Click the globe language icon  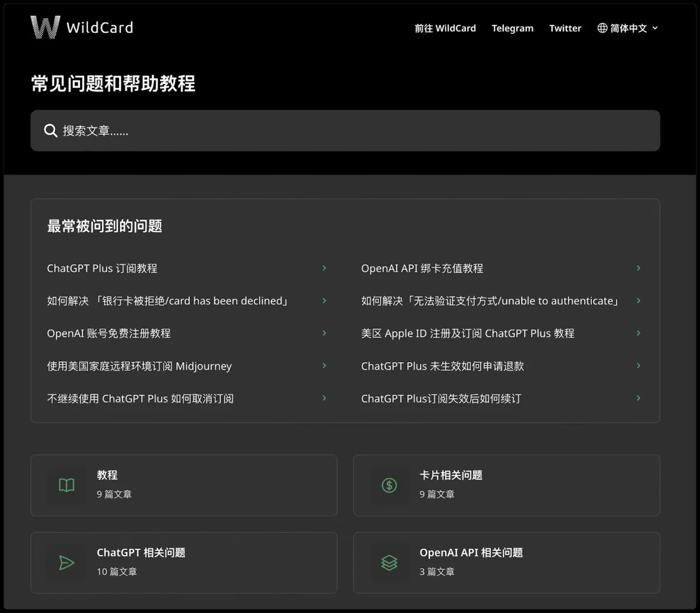[x=603, y=28]
